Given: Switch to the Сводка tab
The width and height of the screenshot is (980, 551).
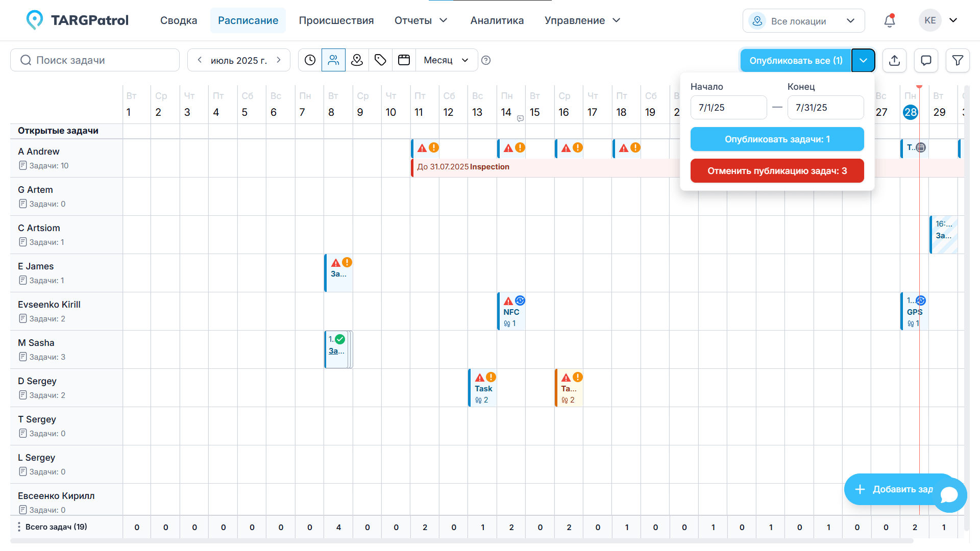Looking at the screenshot, I should pyautogui.click(x=178, y=20).
